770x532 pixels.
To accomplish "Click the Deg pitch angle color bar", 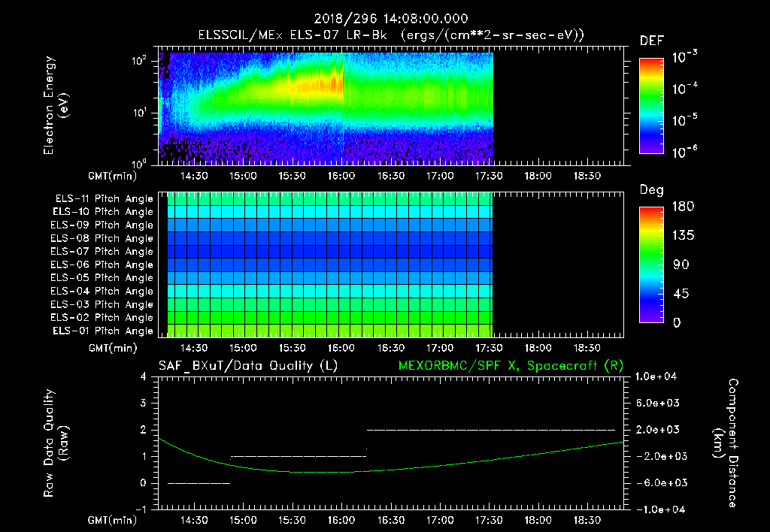I will [651, 264].
